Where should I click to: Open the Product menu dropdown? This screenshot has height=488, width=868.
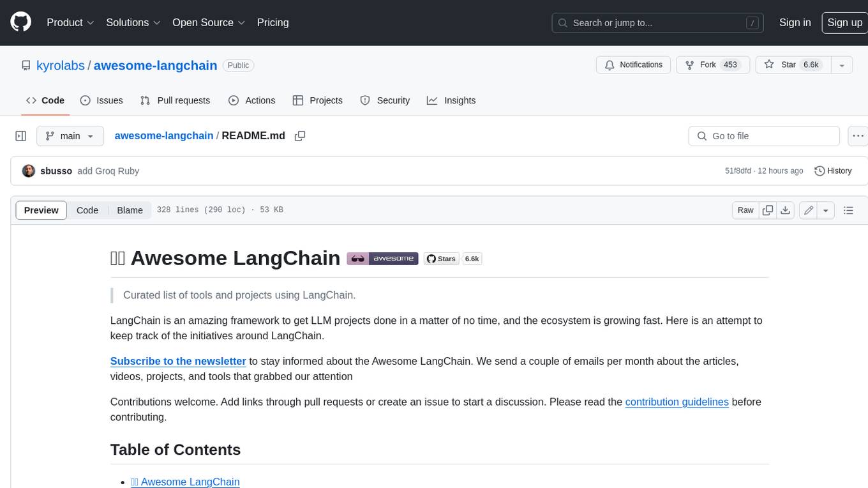pyautogui.click(x=70, y=22)
